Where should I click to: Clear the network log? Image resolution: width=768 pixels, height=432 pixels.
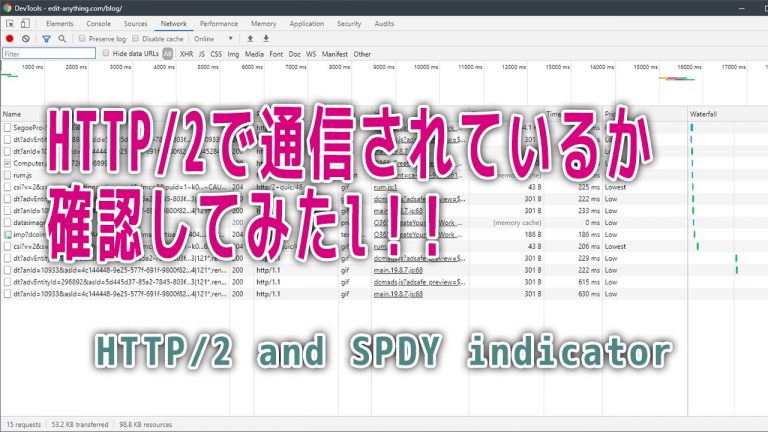tap(27, 38)
